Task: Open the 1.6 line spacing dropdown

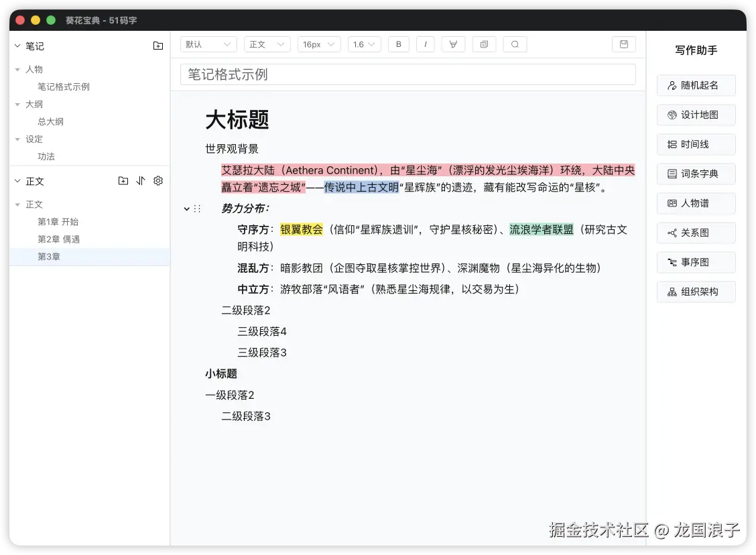Action: click(x=363, y=44)
